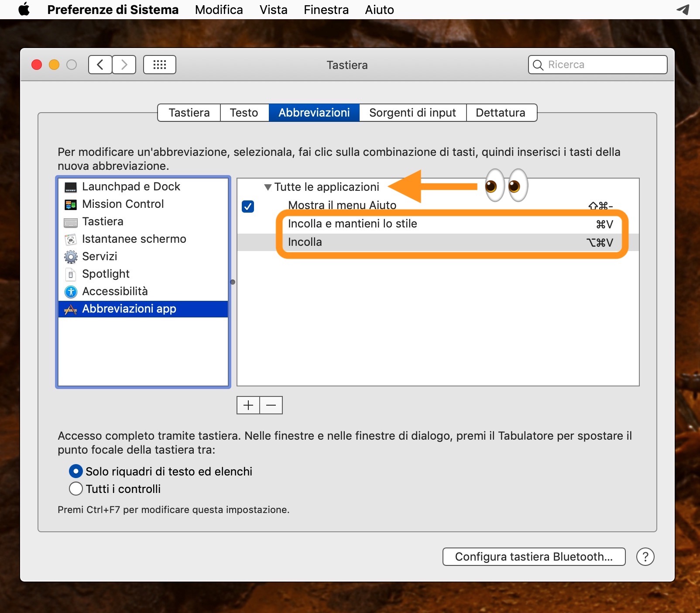Open the Apple menu
Image resolution: width=700 pixels, height=613 pixels.
(24, 9)
